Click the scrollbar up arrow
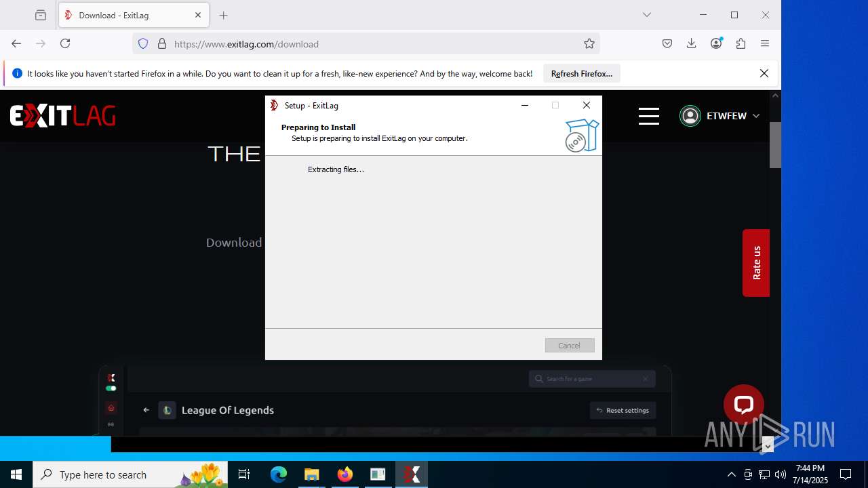The image size is (868, 488). pyautogui.click(x=775, y=96)
